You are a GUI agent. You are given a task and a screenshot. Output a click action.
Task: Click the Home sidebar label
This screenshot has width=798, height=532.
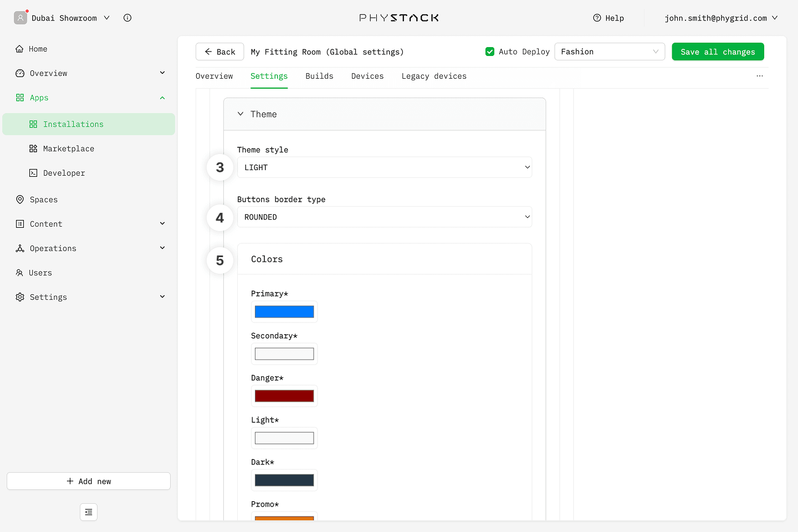[38, 49]
